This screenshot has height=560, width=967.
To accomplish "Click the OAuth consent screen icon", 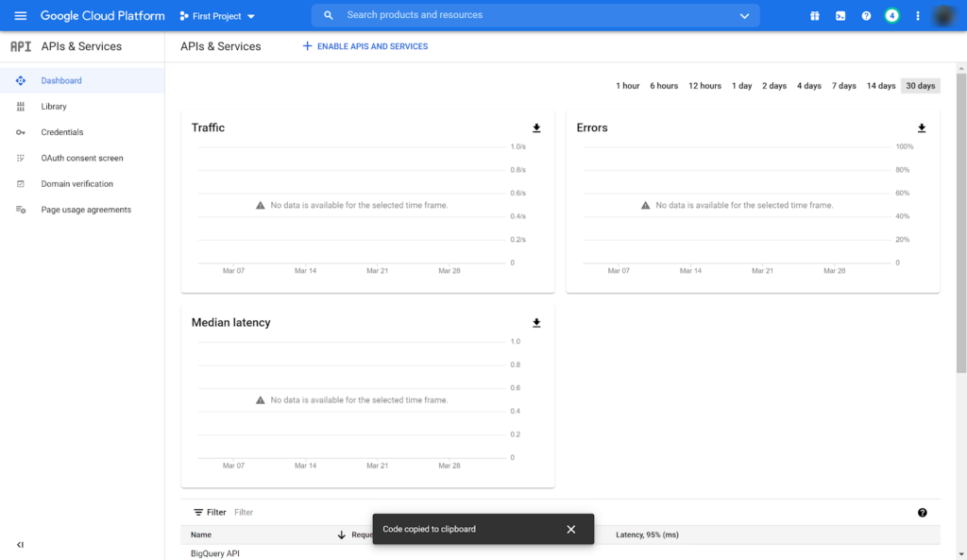I will click(x=21, y=159).
